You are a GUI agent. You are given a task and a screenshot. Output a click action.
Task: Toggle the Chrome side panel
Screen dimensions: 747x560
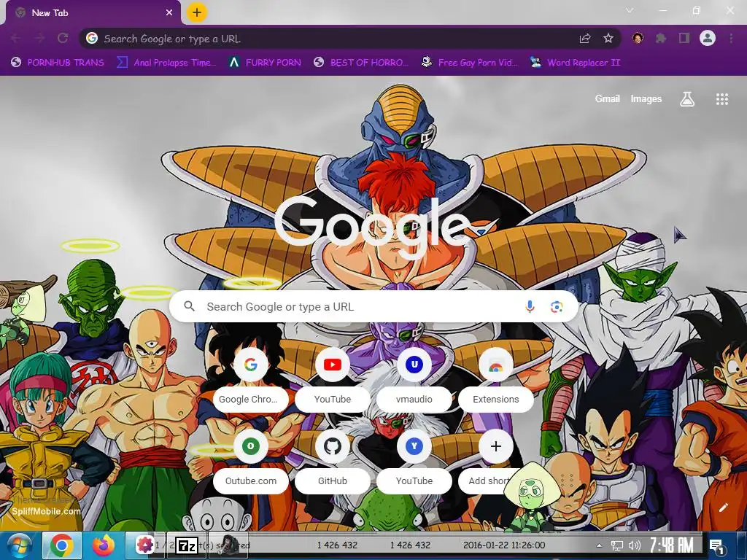[x=684, y=38]
